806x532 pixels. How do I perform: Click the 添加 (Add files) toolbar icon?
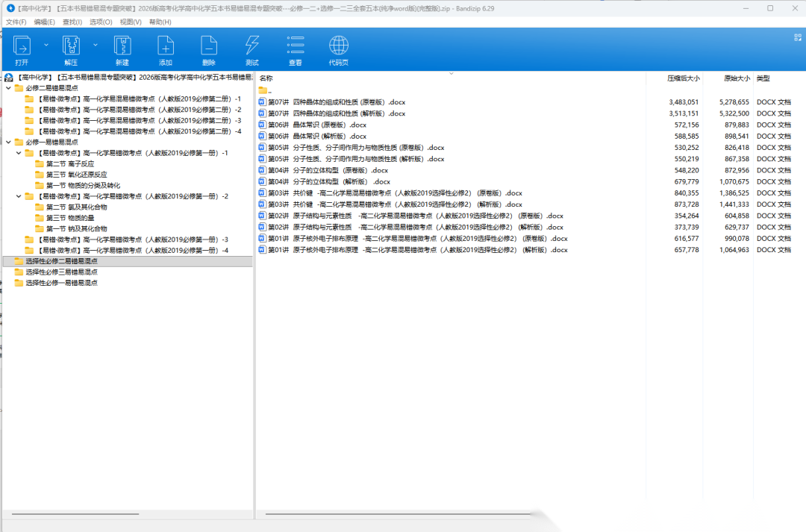[165, 46]
